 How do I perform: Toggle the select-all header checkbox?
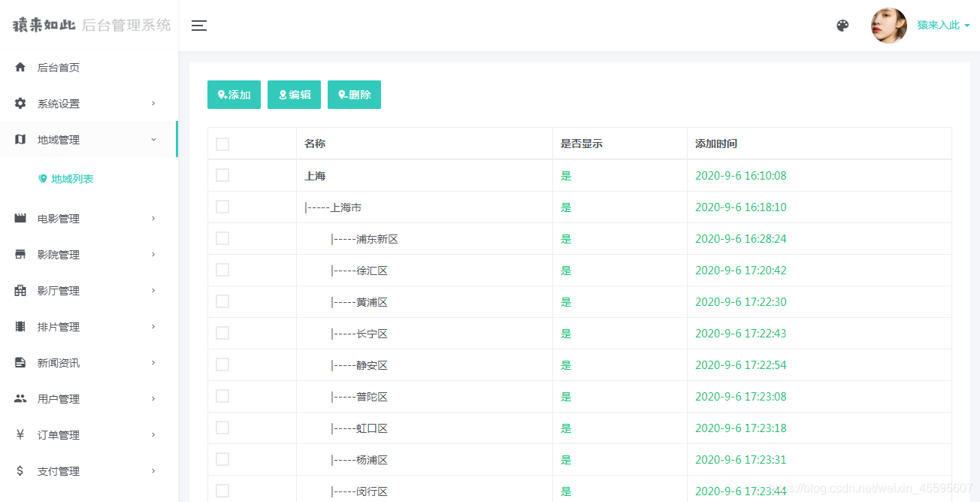(x=222, y=144)
